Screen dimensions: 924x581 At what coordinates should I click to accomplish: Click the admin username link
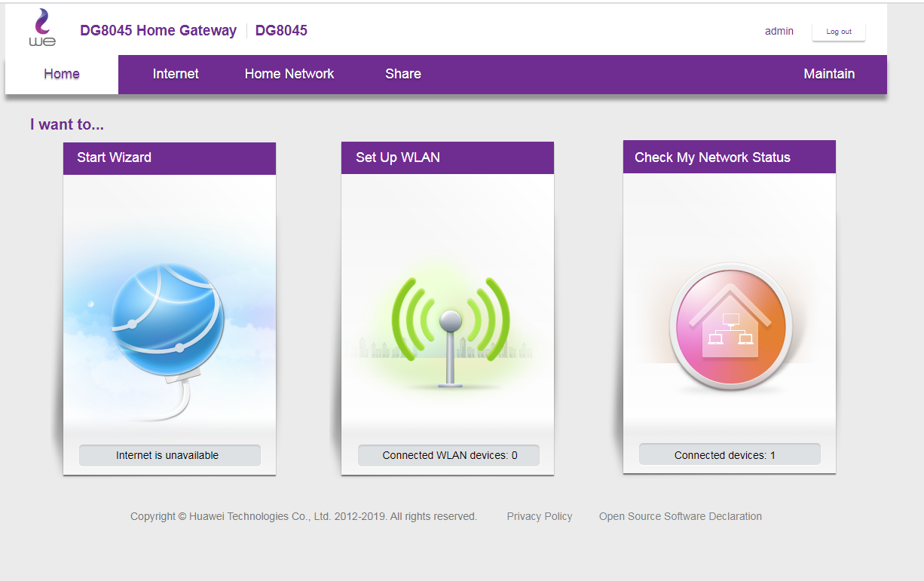[779, 31]
